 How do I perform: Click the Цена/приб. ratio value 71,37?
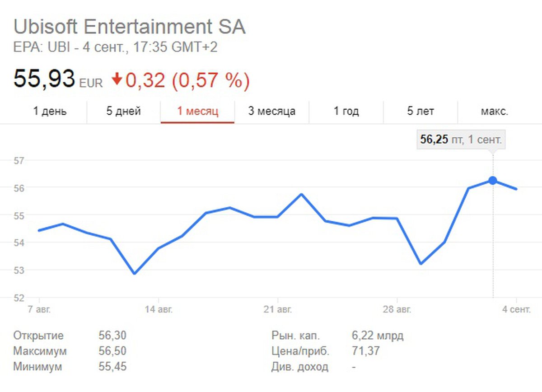[365, 351]
